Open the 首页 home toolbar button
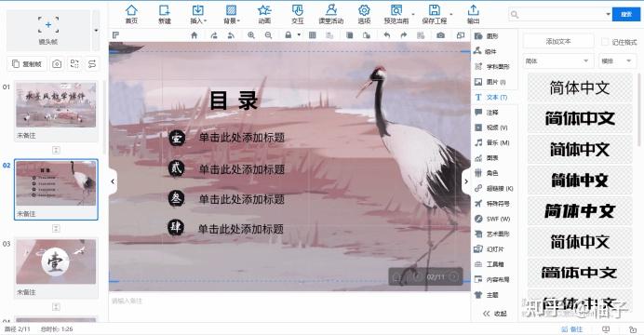Screen dimensions: 644x335 pos(131,14)
